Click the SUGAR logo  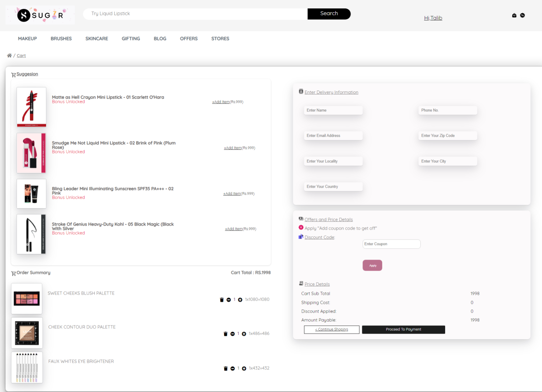click(40, 15)
